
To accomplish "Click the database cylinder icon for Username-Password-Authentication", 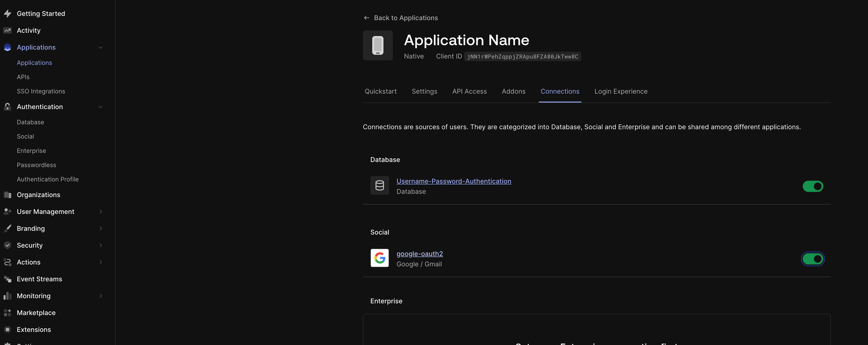I will pyautogui.click(x=379, y=185).
